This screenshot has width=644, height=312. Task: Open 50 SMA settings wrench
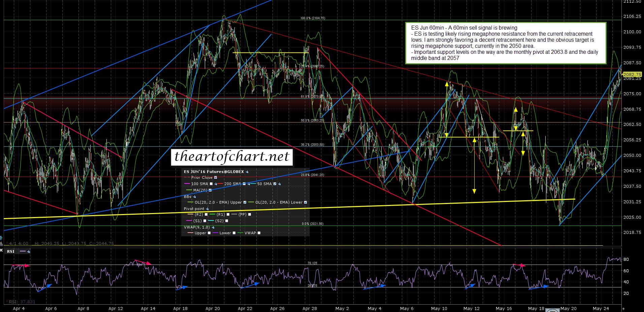coord(280,184)
